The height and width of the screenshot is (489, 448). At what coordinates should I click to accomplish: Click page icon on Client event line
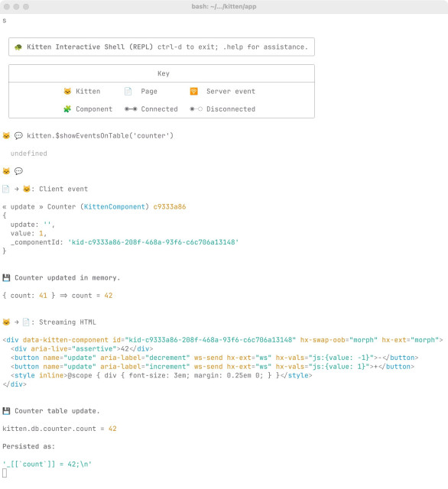point(6,189)
